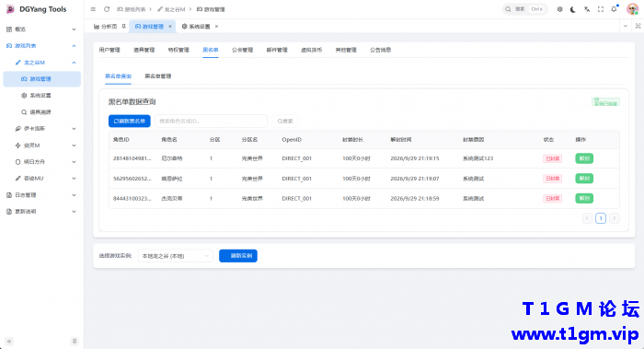Image resolution: width=644 pixels, height=349 pixels.
Task: Click the 龙之谷M breadcrumb
Action: click(171, 9)
